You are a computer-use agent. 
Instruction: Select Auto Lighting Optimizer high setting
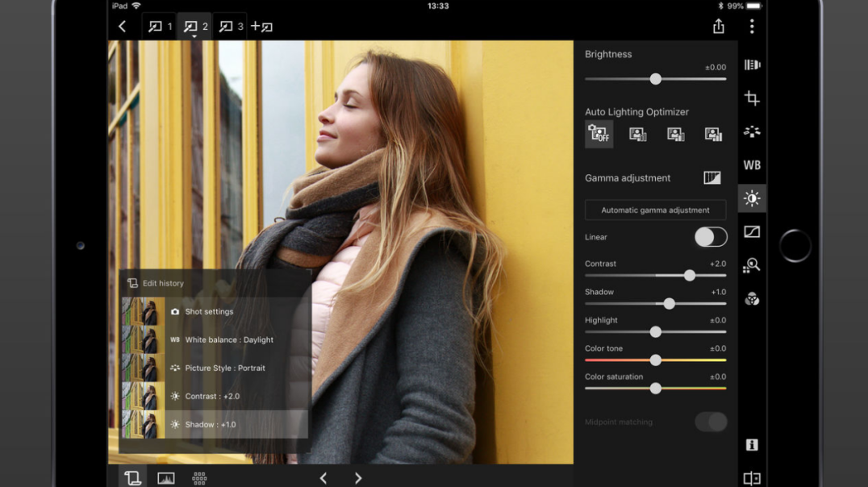tap(713, 134)
